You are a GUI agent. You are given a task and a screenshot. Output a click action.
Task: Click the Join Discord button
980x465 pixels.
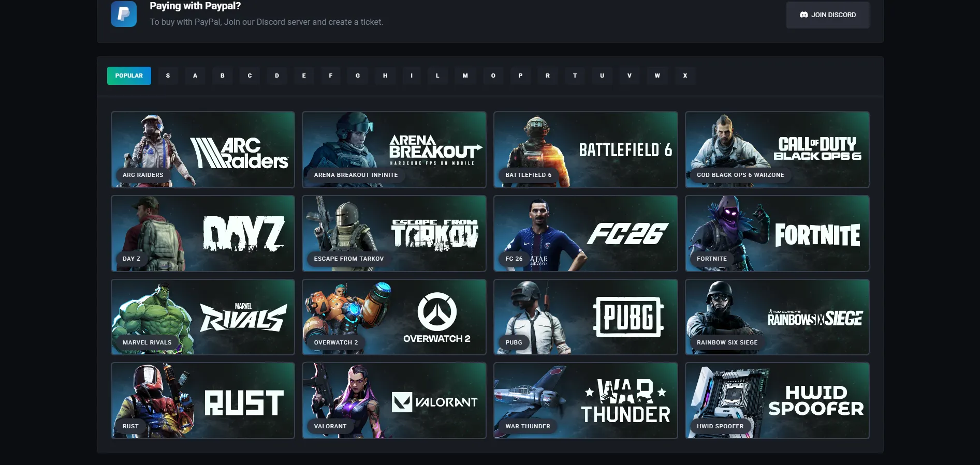[x=828, y=15]
